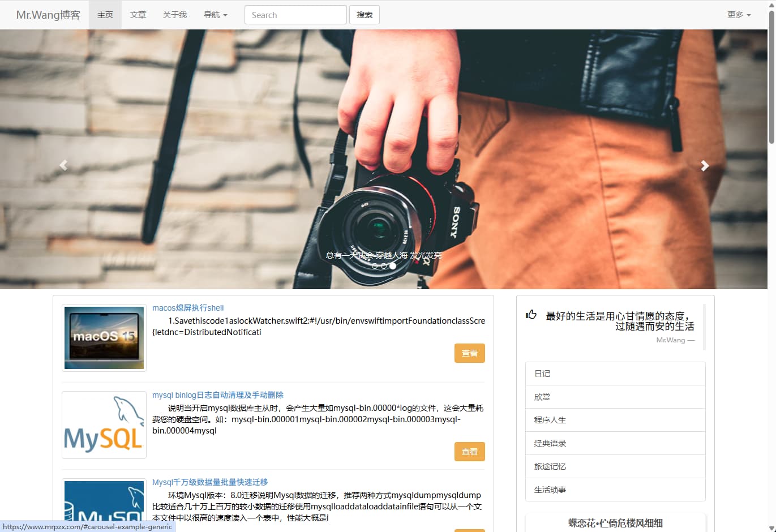Switch to the 文章 tab

pos(138,15)
